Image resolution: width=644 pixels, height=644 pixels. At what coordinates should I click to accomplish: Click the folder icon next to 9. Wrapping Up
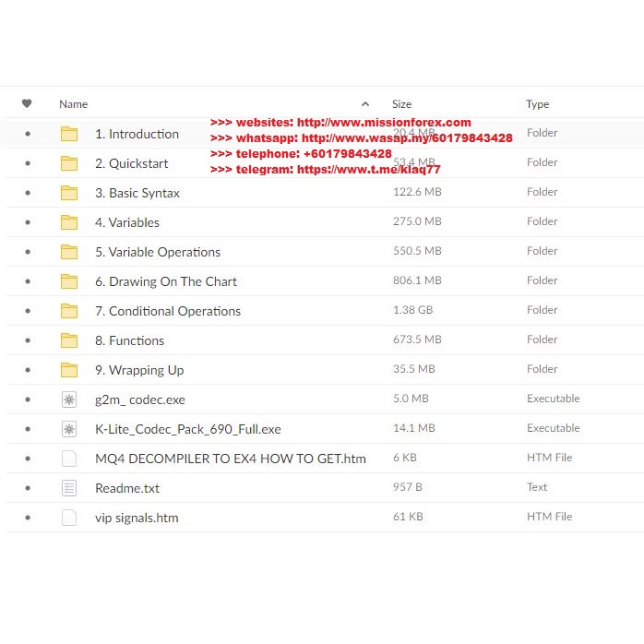(x=69, y=370)
